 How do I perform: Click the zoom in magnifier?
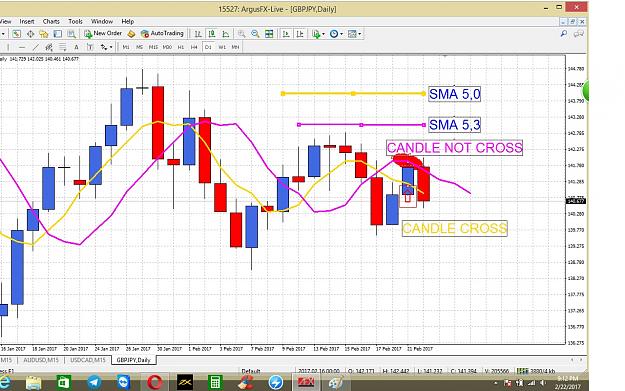242,34
